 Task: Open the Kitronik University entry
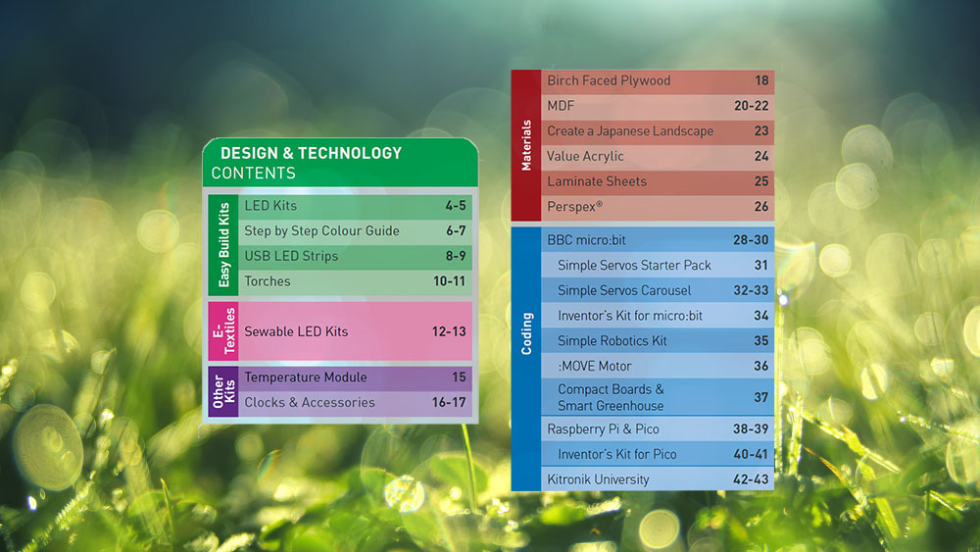coord(657,480)
